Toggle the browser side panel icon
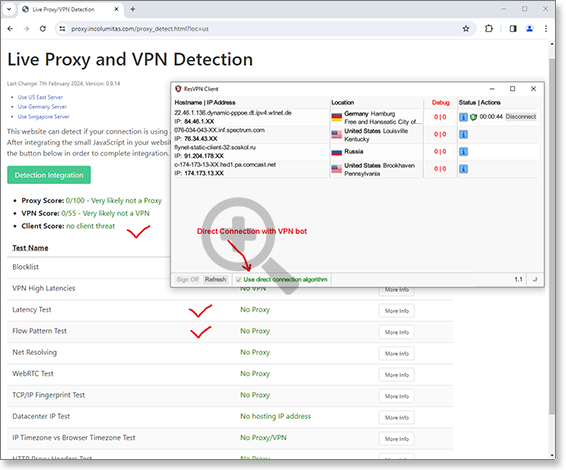 click(x=513, y=29)
